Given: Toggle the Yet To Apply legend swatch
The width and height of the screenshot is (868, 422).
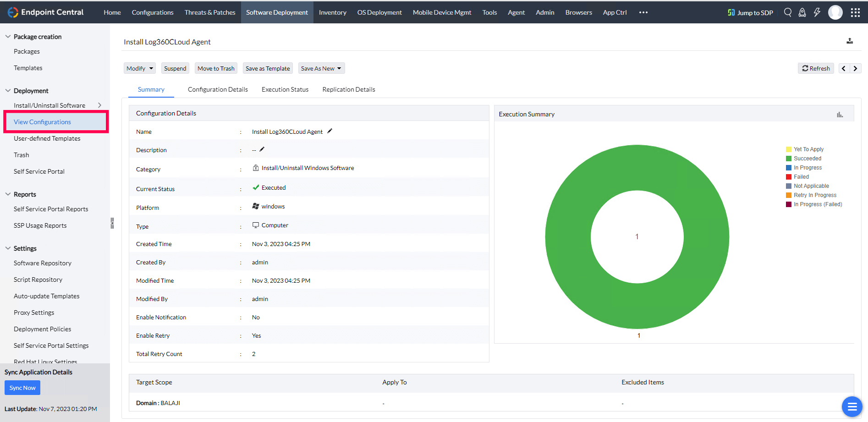Looking at the screenshot, I should tap(789, 149).
